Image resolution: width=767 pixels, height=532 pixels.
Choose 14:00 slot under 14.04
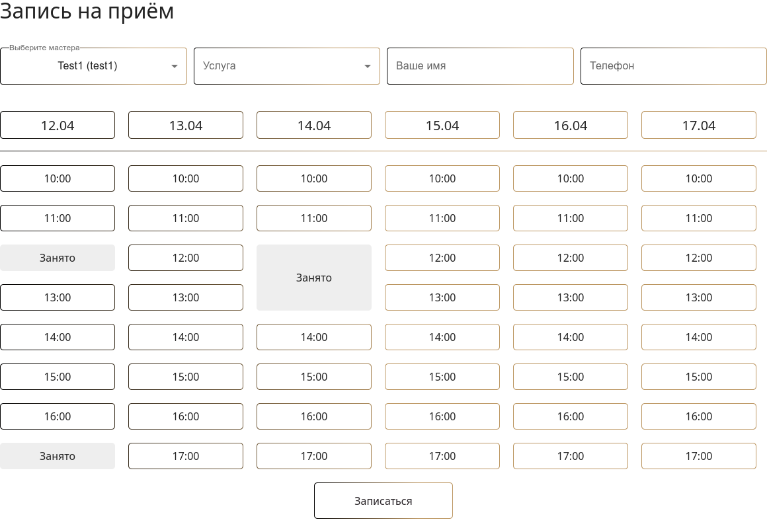click(x=314, y=337)
